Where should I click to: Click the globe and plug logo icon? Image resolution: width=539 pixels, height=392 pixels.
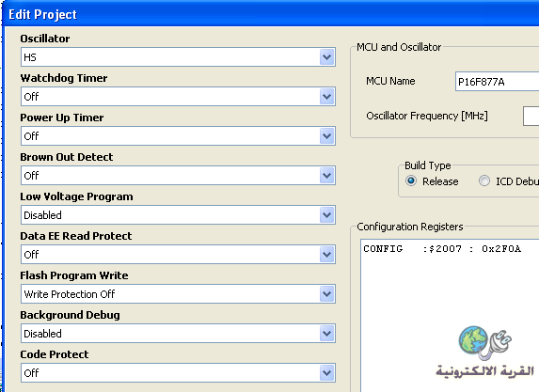coord(485,343)
